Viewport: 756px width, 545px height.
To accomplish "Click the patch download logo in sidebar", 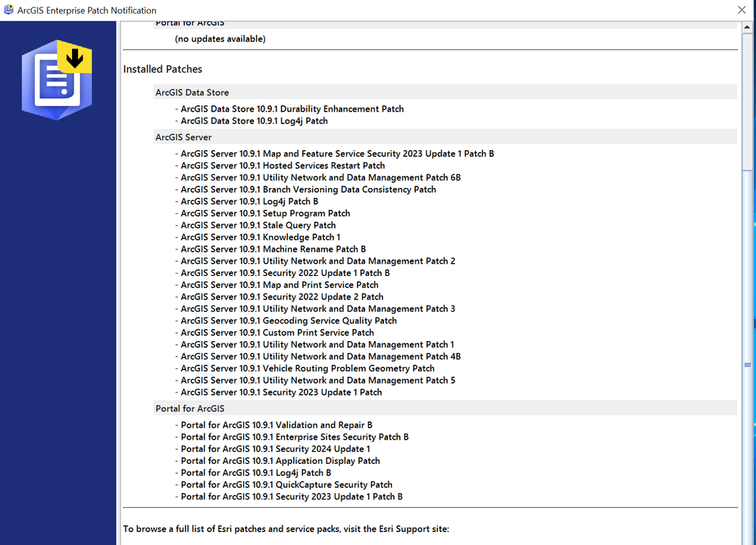I will pyautogui.click(x=57, y=80).
